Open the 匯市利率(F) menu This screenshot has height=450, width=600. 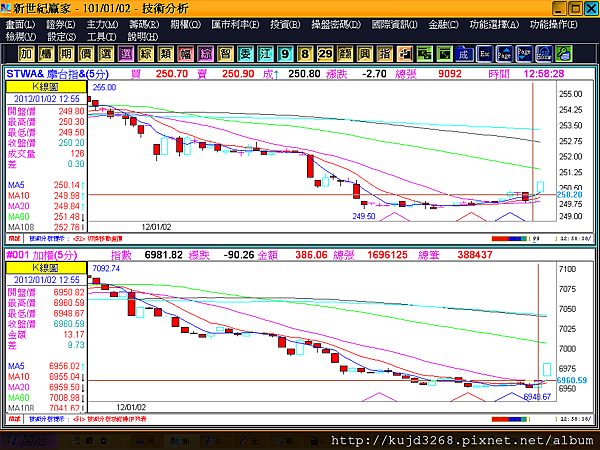click(235, 24)
